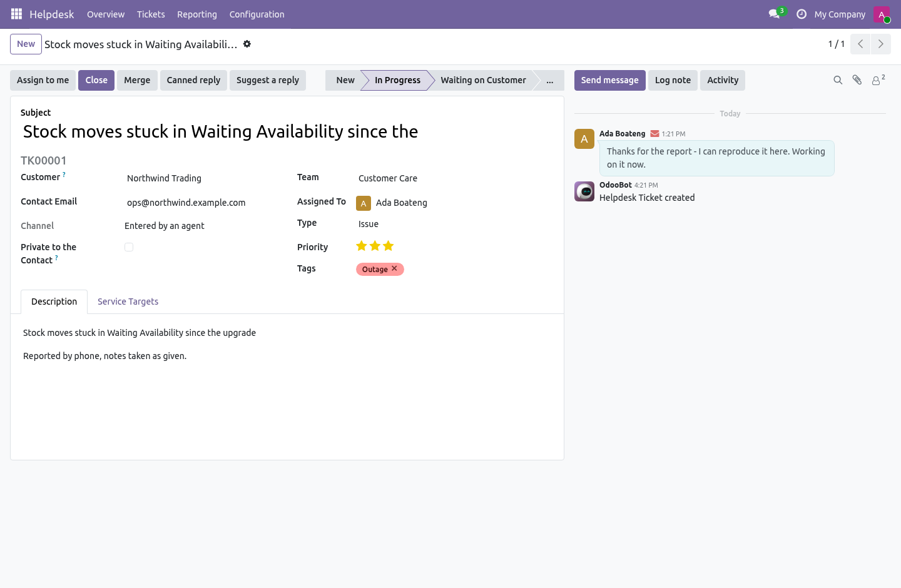Open the Configuration menu
The width and height of the screenshot is (901, 588).
(x=257, y=14)
